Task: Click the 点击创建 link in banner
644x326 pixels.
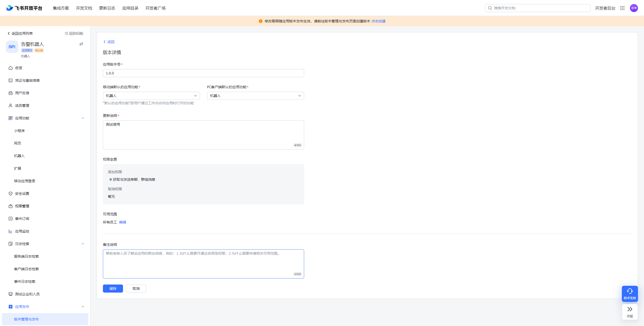Action: [378, 21]
